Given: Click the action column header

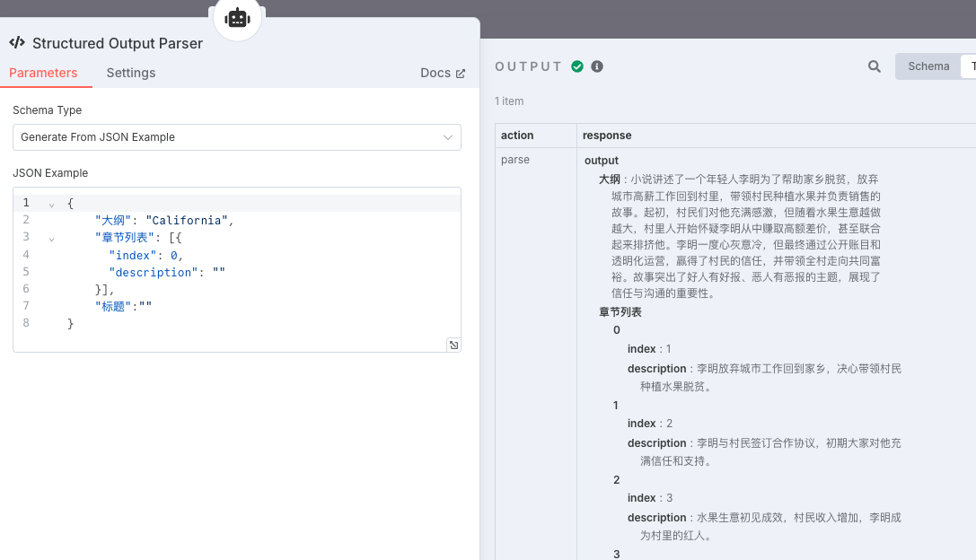Looking at the screenshot, I should (517, 135).
